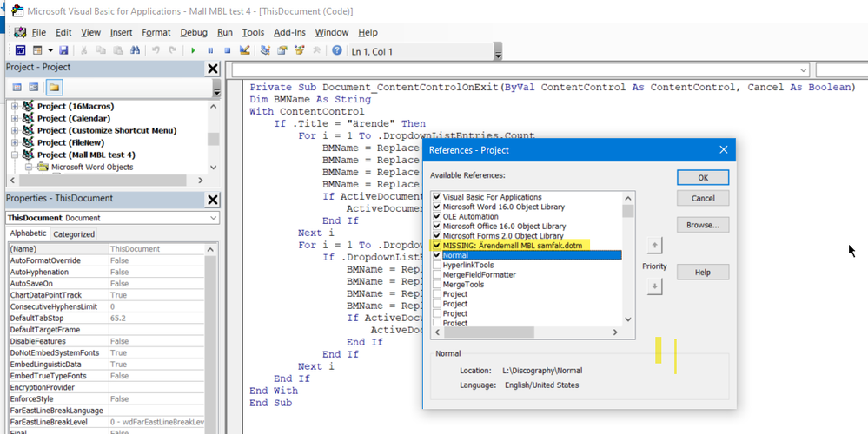Uncheck Microsoft Forms 2.0 Object Library
868x434 pixels.
[437, 235]
